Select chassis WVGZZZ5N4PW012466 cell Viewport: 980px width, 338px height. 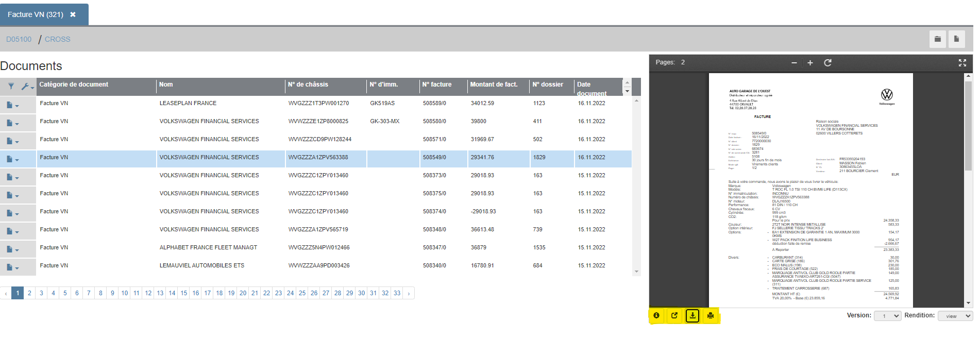pos(326,248)
